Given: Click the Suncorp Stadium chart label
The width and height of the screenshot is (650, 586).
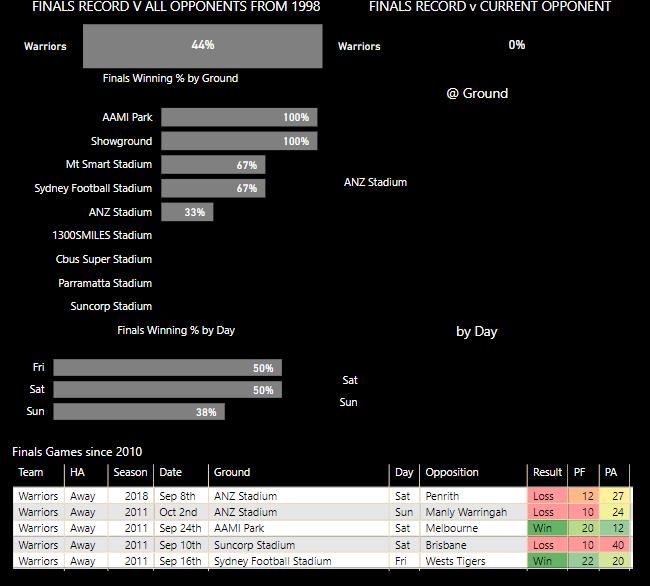Looking at the screenshot, I should (111, 307).
